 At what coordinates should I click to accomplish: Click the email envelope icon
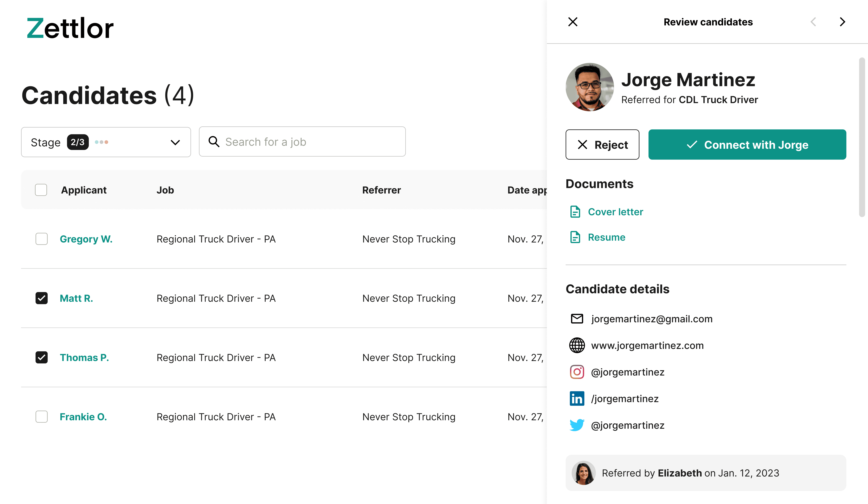point(577,319)
